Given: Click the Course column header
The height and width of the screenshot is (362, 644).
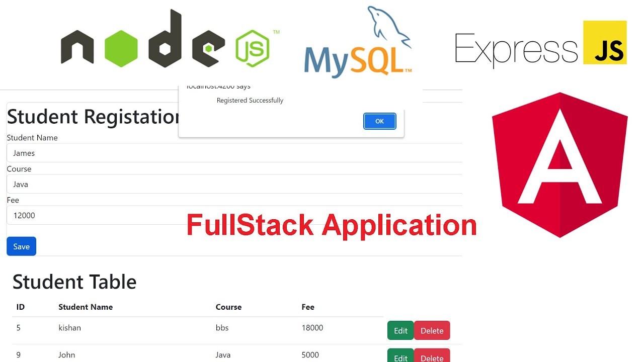Looking at the screenshot, I should 228,307.
